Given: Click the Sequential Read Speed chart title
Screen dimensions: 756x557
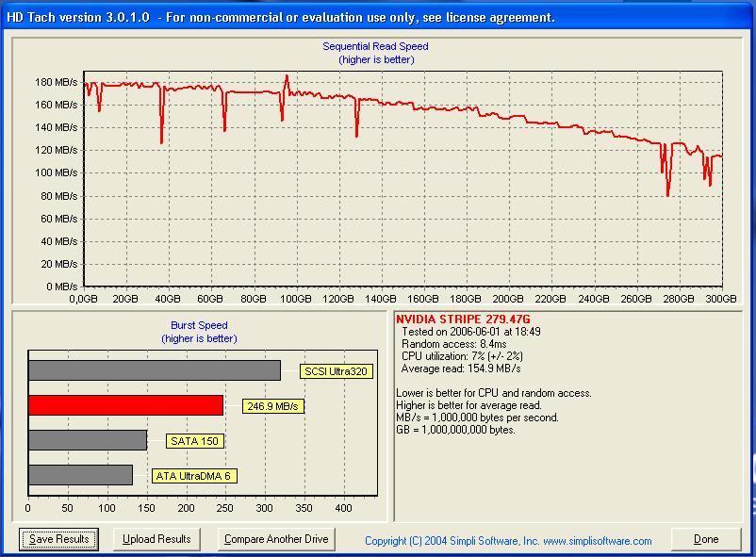Looking at the screenshot, I should click(375, 47).
